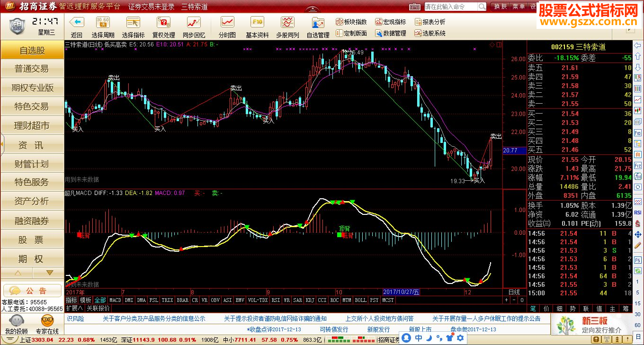Click the RSI icon in right sidebar
The image size is (644, 345).
tap(638, 213)
